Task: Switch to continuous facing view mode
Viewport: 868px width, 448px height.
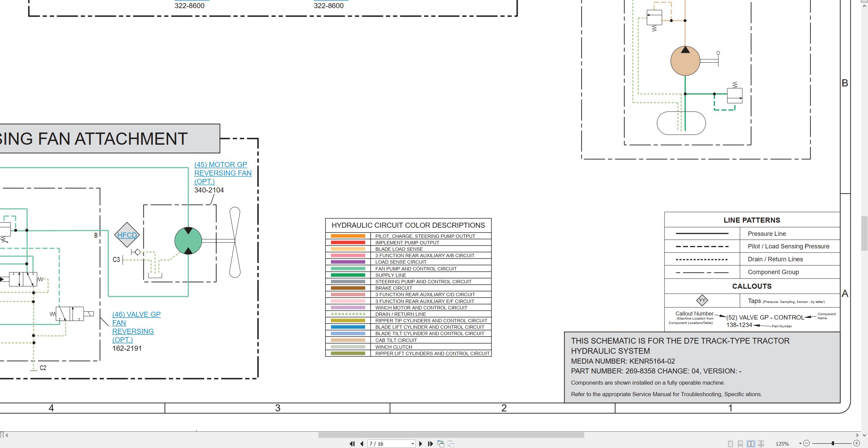Action: pos(761,444)
